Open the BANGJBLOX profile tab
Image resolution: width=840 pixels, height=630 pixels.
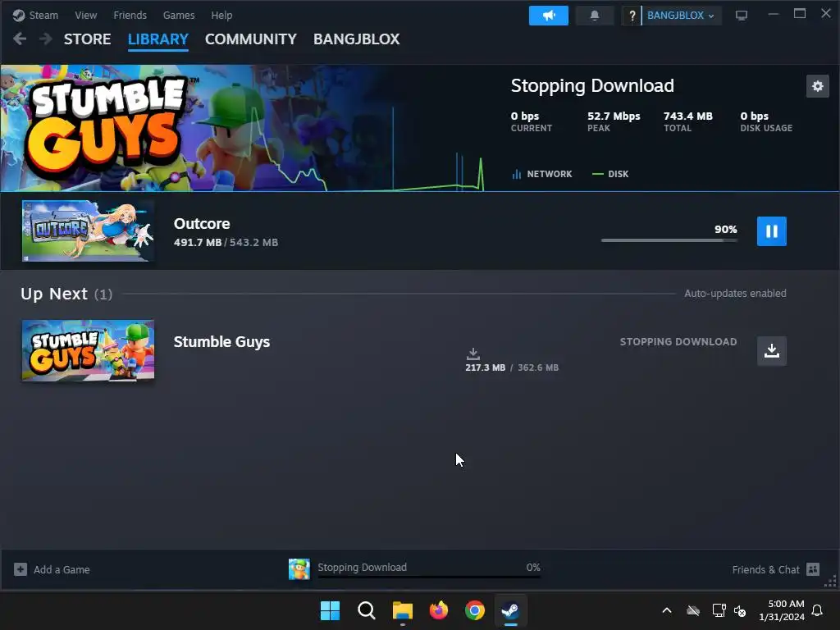[356, 39]
